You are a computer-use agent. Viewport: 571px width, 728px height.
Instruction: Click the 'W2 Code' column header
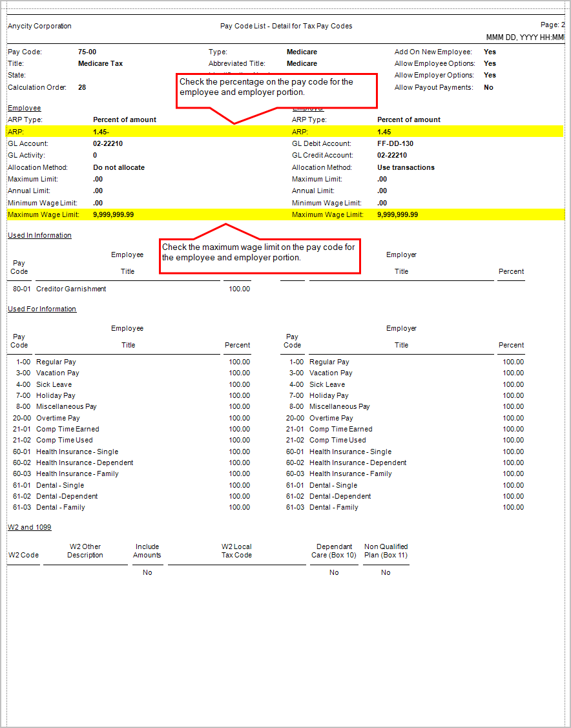24,556
